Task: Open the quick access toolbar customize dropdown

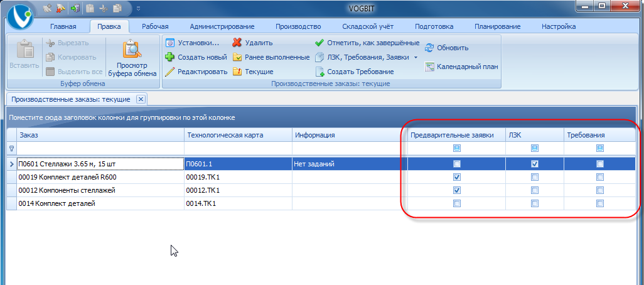Action: [x=139, y=8]
